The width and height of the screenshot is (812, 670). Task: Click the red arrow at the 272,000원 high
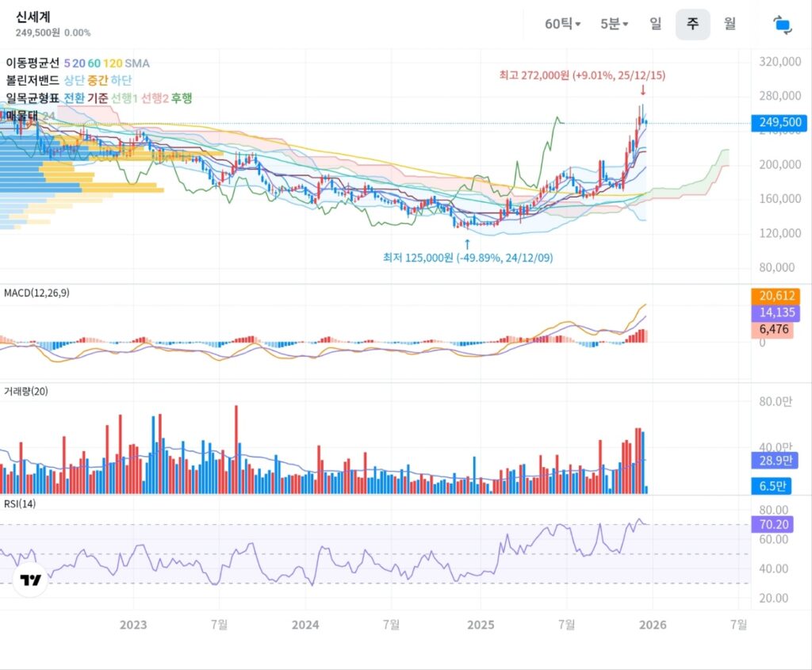pos(642,92)
